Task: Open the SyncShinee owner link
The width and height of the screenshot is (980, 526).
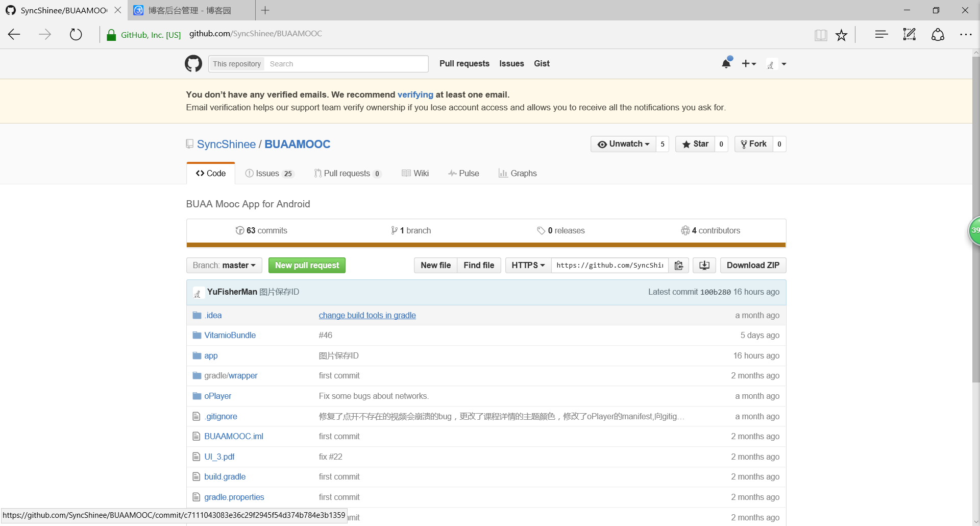Action: point(226,145)
